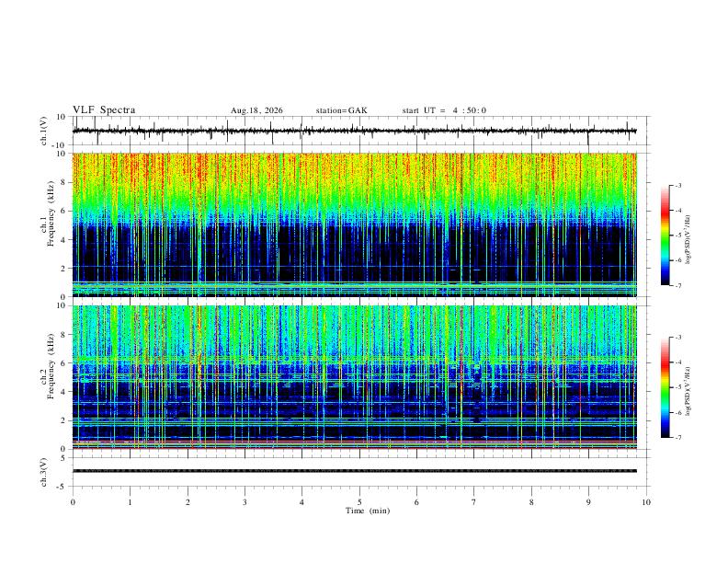
Task: Click the ch.1 spectrogram plot area
Action: point(355,224)
